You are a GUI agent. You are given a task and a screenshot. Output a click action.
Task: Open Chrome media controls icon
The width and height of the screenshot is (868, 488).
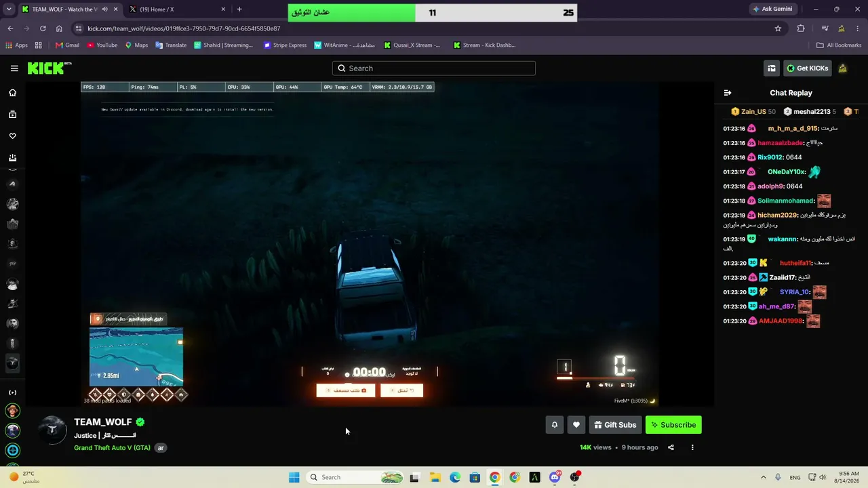825,28
